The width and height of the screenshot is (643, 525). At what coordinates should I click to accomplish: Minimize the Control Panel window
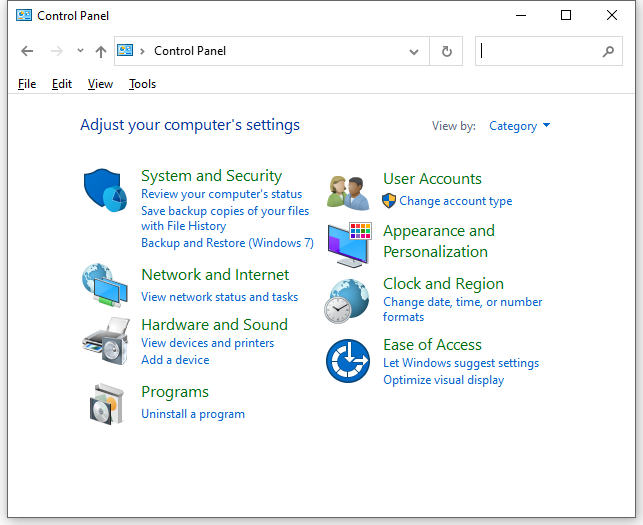(521, 16)
